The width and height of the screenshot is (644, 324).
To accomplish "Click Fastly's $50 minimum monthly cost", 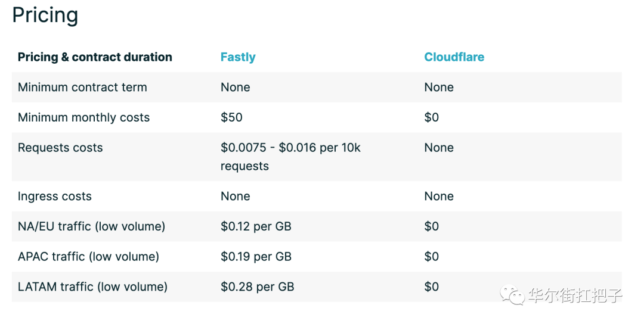I will tap(231, 117).
